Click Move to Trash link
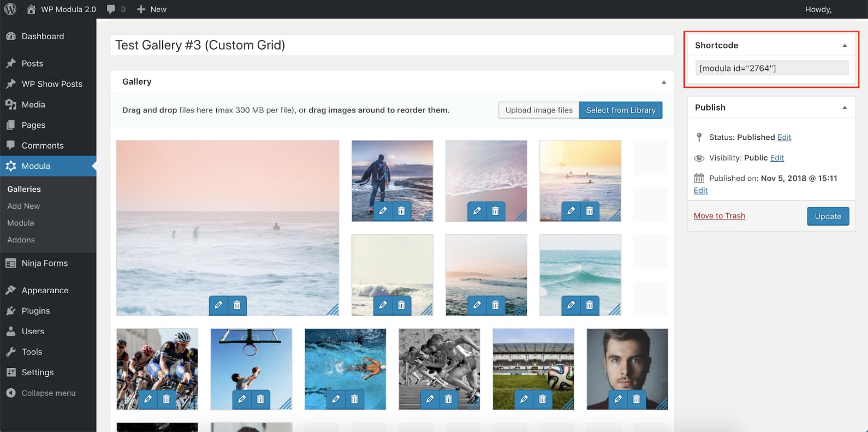The image size is (868, 432). click(720, 216)
